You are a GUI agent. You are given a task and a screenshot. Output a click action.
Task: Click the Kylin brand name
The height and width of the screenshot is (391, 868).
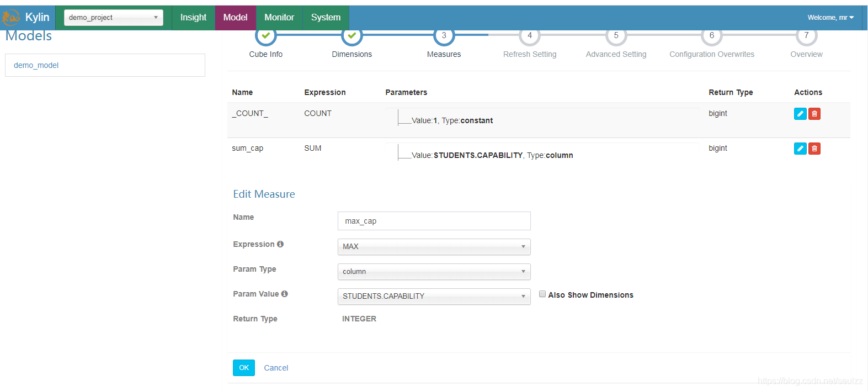tap(38, 18)
